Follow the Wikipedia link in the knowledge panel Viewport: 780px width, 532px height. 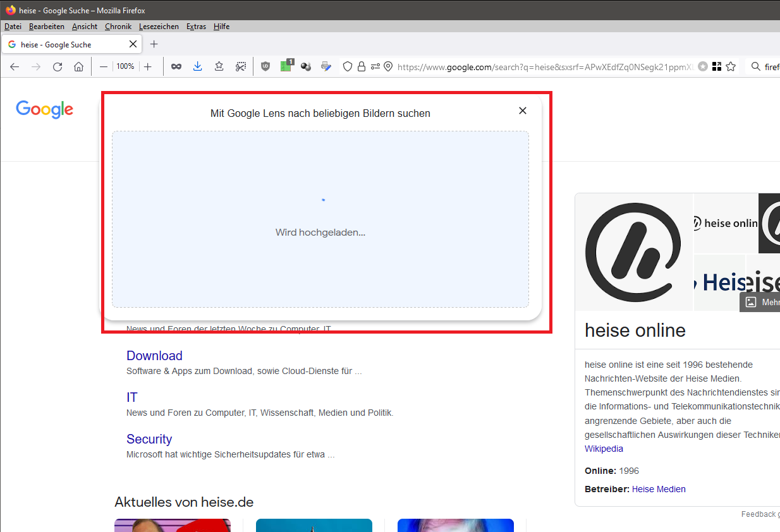click(604, 449)
